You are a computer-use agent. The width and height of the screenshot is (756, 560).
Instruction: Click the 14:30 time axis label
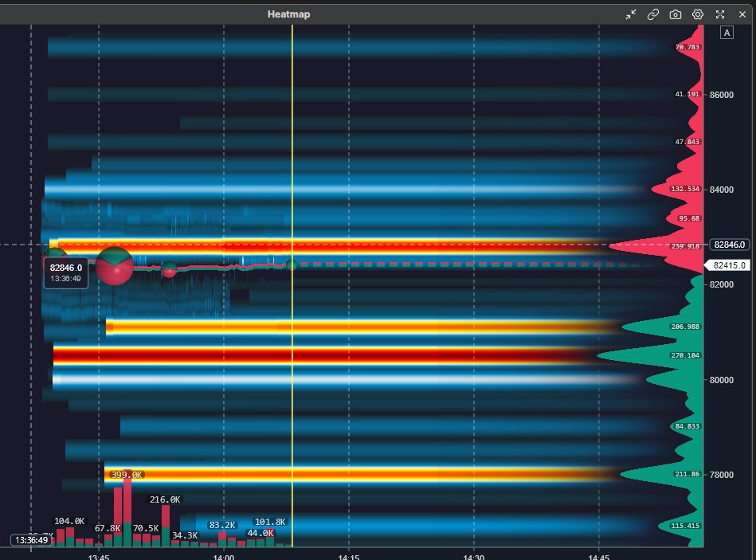pos(473,557)
